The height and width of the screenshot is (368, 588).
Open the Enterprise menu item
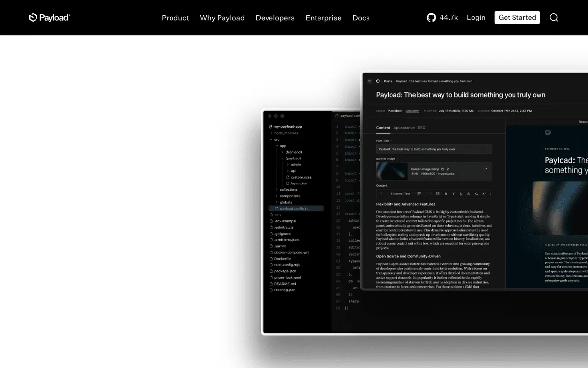click(x=323, y=18)
